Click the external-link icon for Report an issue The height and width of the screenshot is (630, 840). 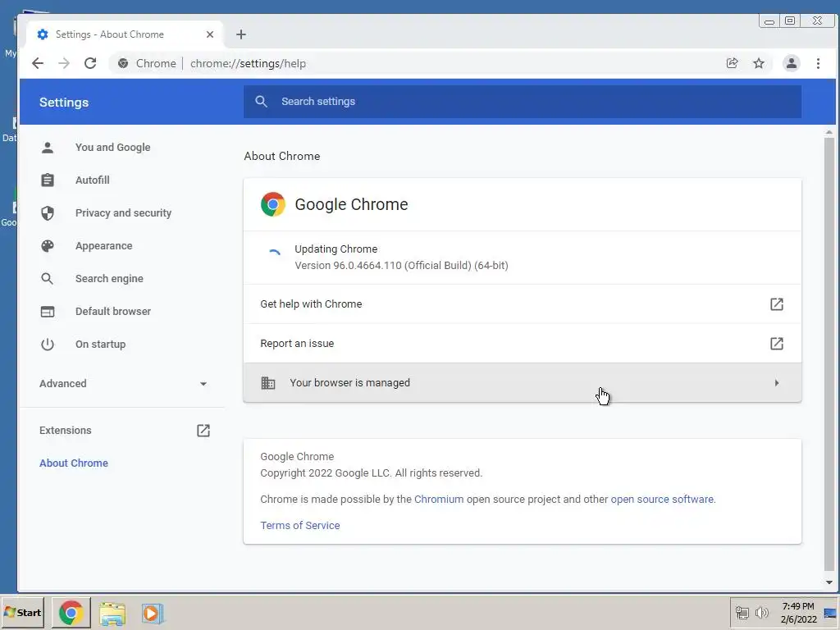tap(777, 344)
